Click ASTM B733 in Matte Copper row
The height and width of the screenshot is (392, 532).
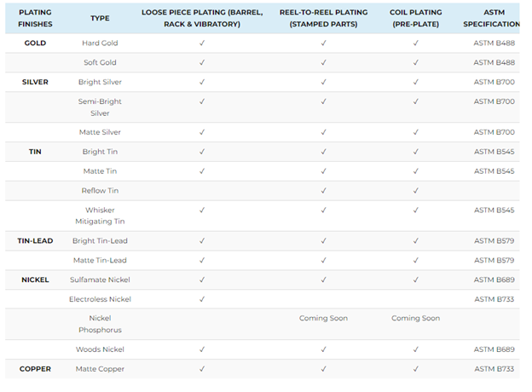pyautogui.click(x=494, y=369)
